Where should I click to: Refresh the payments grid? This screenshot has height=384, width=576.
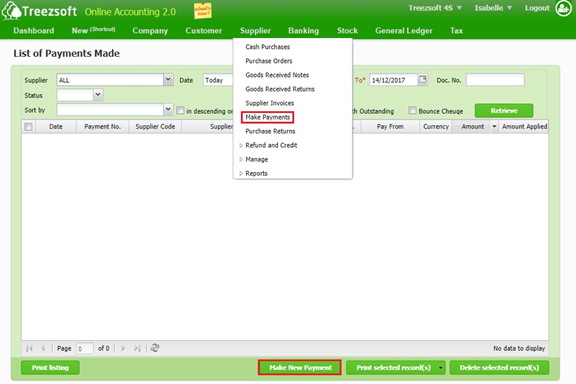[x=155, y=348]
